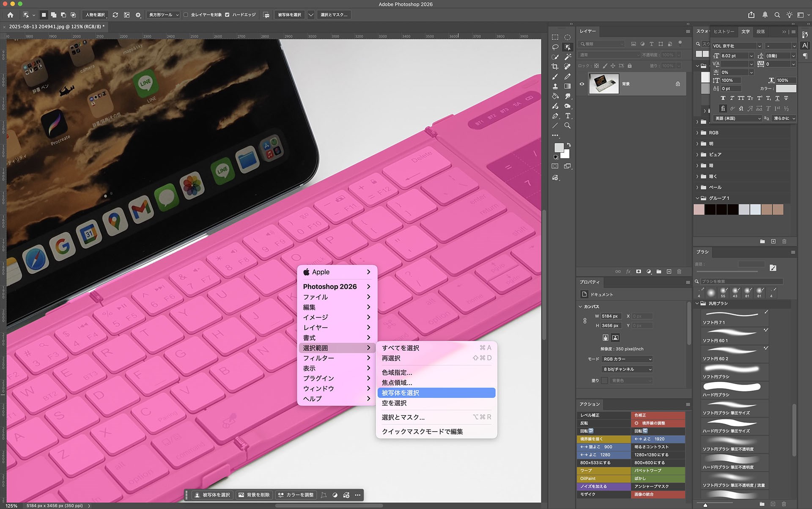Apply faux bold in the Character panel
Screen dimensions: 812x509
[723, 98]
